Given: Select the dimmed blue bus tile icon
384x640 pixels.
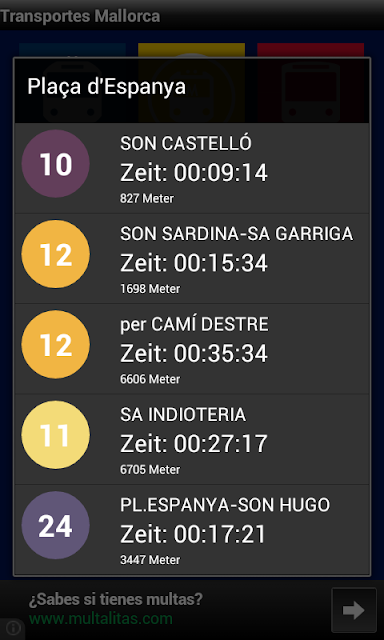Looking at the screenshot, I should [72, 83].
